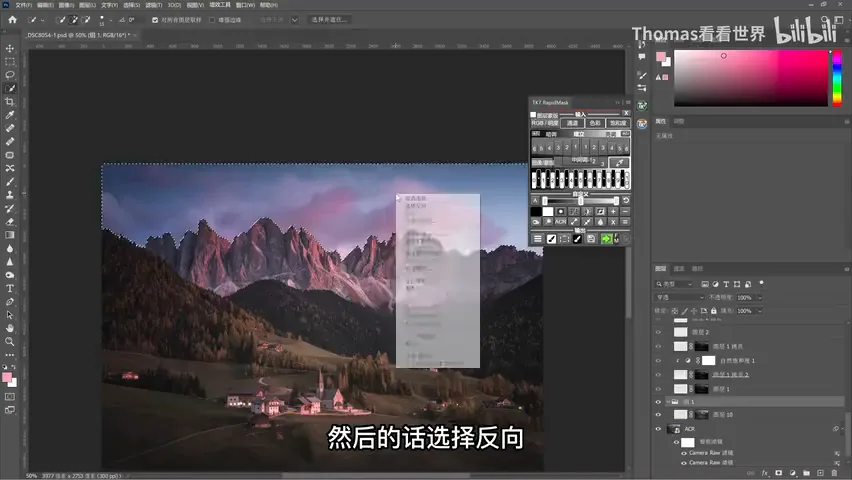The image size is (852, 480).
Task: Toggle visibility of the ACR layer
Action: tap(658, 429)
